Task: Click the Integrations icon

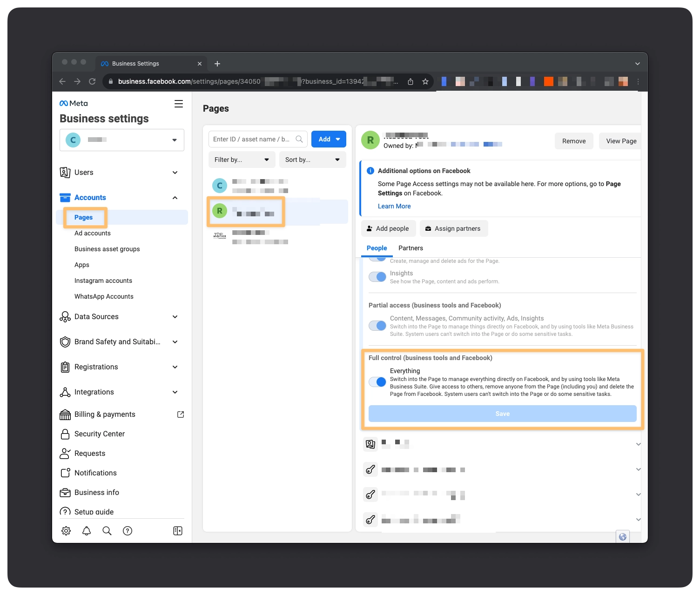Action: [65, 392]
